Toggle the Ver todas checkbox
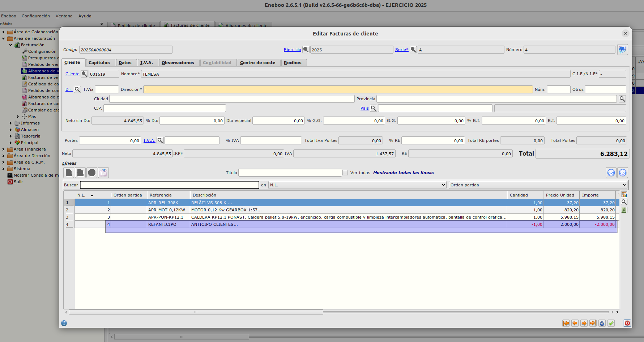The height and width of the screenshot is (342, 644). click(x=345, y=173)
